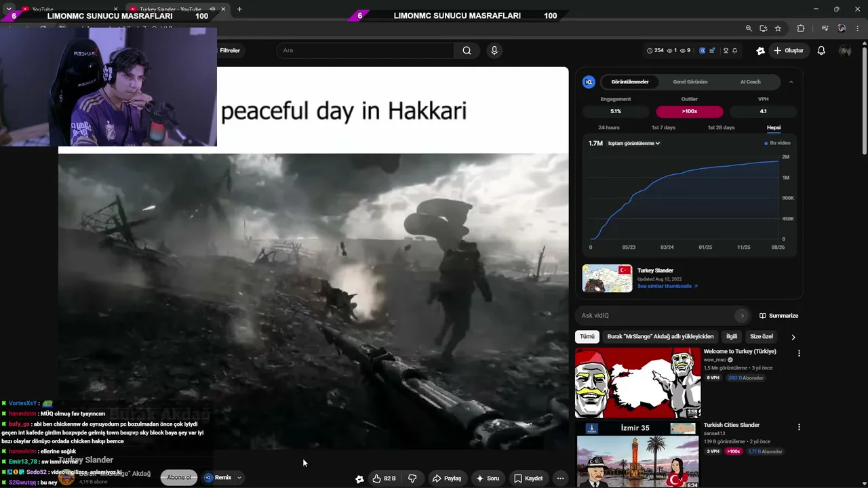This screenshot has width=868, height=488.
Task: Open the toplam görüntülenme dropdown
Action: click(634, 143)
